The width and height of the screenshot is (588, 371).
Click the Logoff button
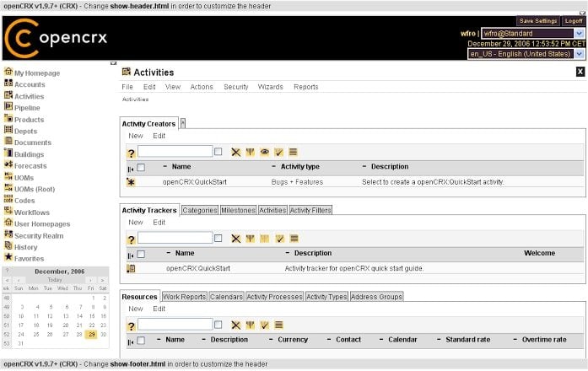coord(574,21)
